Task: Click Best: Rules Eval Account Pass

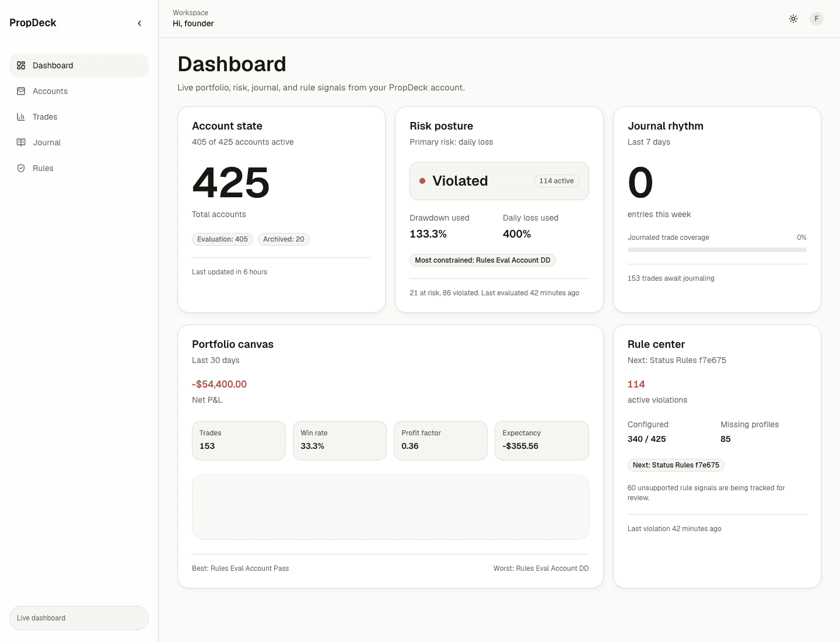Action: (x=240, y=568)
